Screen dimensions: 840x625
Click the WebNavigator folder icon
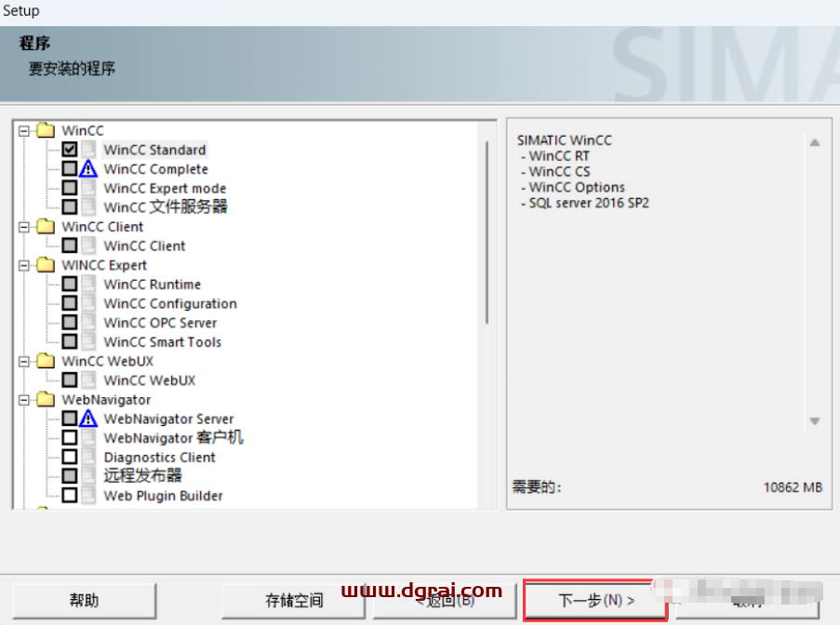[x=46, y=400]
